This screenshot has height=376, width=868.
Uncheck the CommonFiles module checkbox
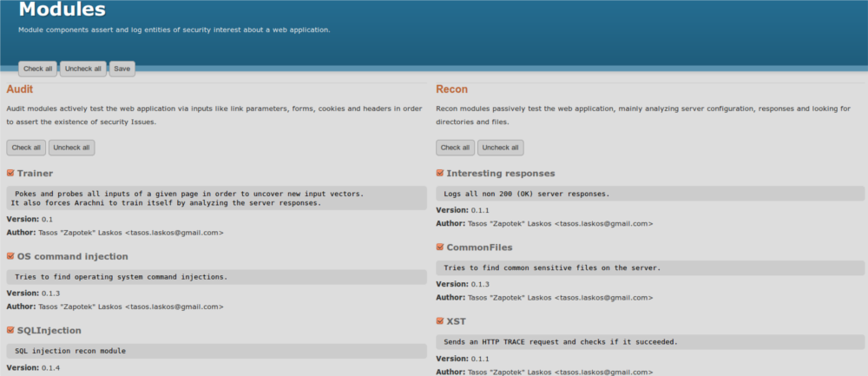click(440, 247)
